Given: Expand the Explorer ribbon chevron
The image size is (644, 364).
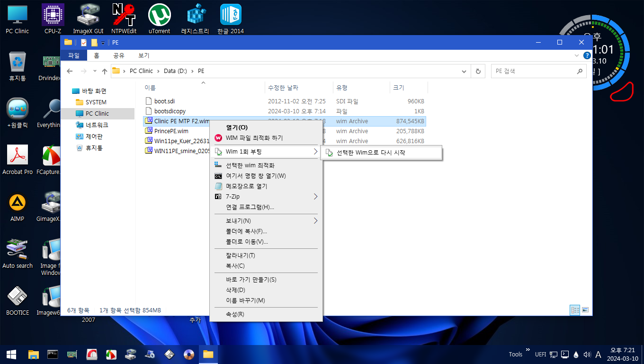Looking at the screenshot, I should coord(577,55).
